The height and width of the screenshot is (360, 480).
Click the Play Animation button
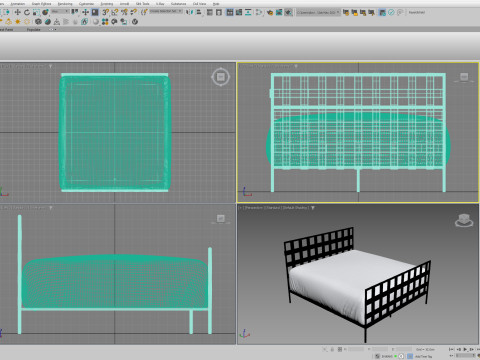pyautogui.click(x=465, y=349)
